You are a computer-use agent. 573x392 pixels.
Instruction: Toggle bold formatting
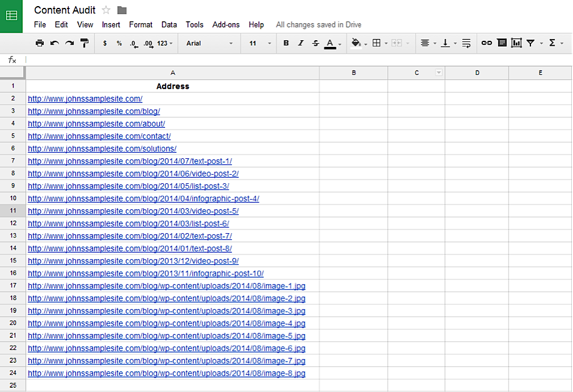(x=286, y=43)
